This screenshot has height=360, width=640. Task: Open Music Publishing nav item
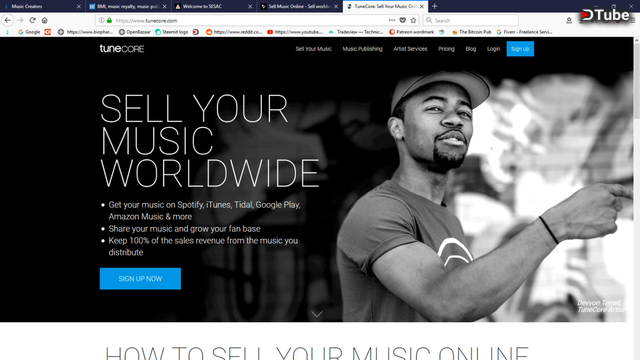pyautogui.click(x=362, y=49)
